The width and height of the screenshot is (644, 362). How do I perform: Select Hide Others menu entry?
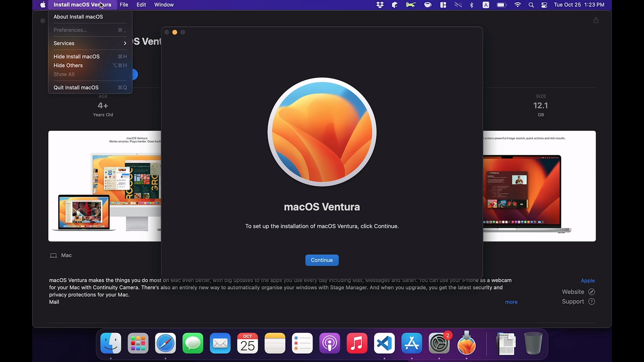[x=90, y=65]
